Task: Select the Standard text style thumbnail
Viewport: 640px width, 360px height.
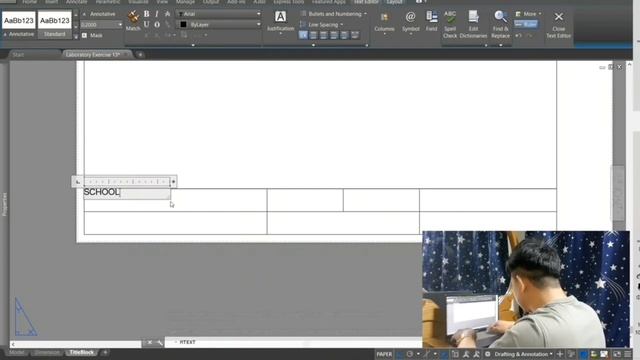Action: (55, 24)
